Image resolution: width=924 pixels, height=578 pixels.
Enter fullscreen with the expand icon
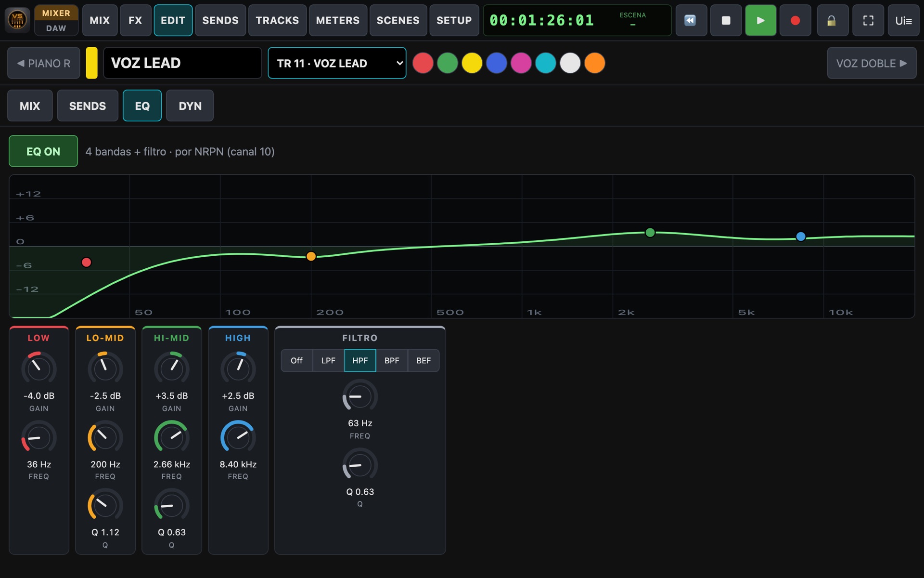[x=868, y=20]
